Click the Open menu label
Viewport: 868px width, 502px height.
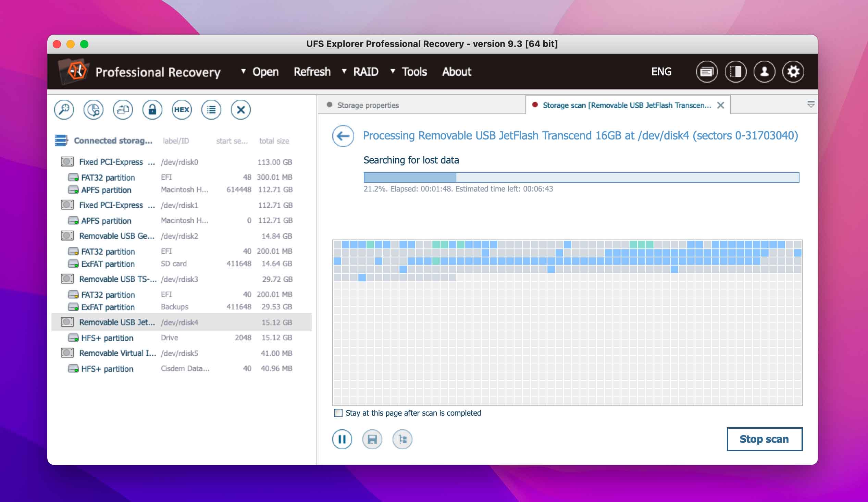[265, 72]
